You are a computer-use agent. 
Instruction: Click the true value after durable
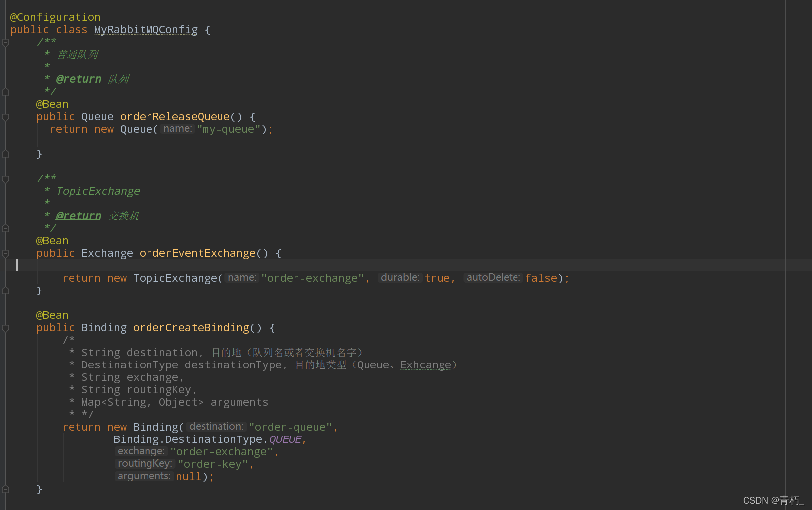click(x=437, y=278)
